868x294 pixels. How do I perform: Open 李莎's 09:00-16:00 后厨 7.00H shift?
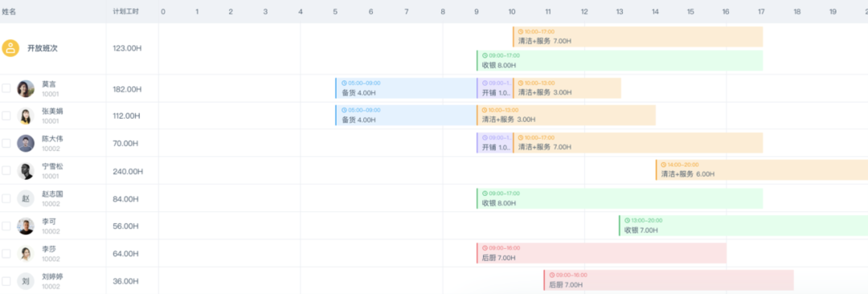[x=601, y=253]
